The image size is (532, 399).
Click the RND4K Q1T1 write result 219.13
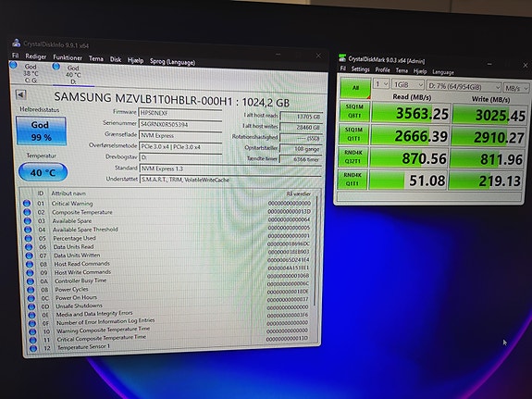[x=485, y=181]
